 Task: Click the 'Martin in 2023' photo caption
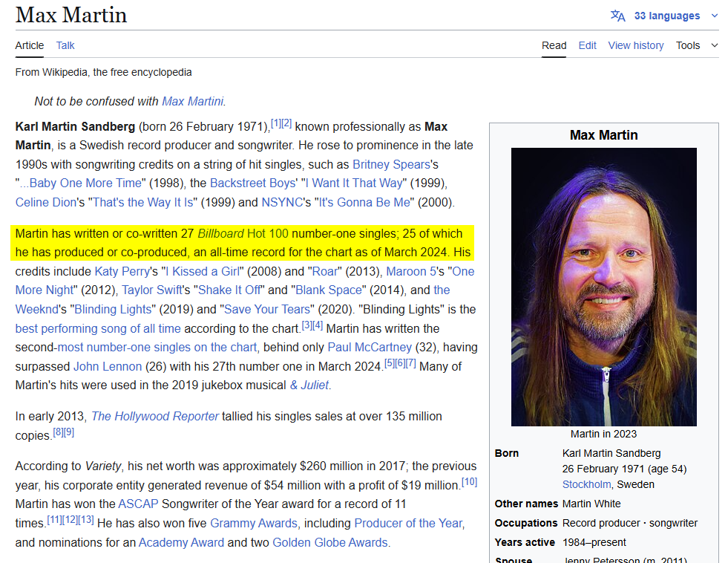tap(603, 434)
